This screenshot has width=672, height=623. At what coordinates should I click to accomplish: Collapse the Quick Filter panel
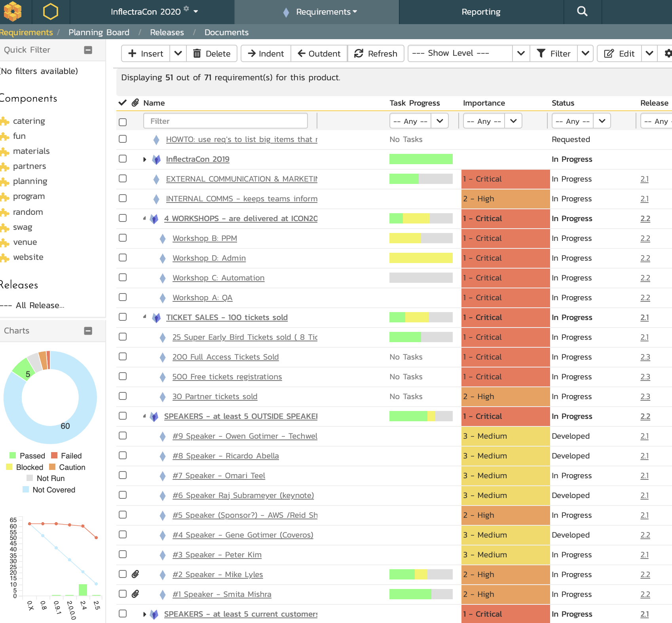coord(88,50)
